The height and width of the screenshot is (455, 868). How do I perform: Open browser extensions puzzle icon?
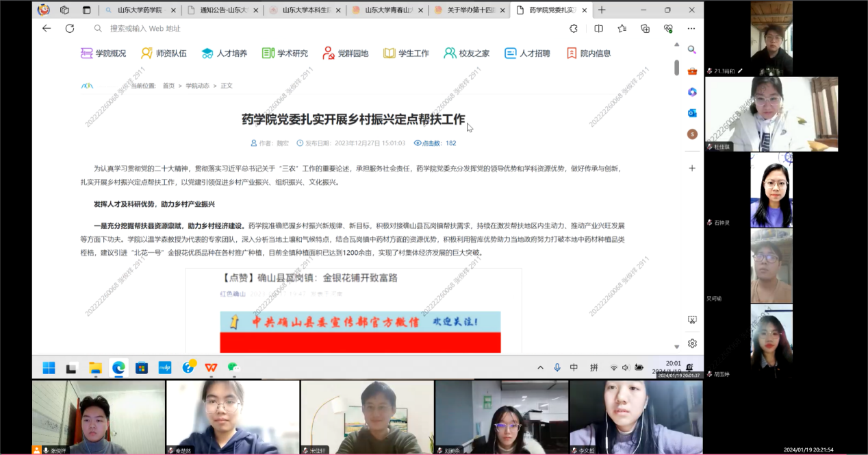(x=574, y=29)
